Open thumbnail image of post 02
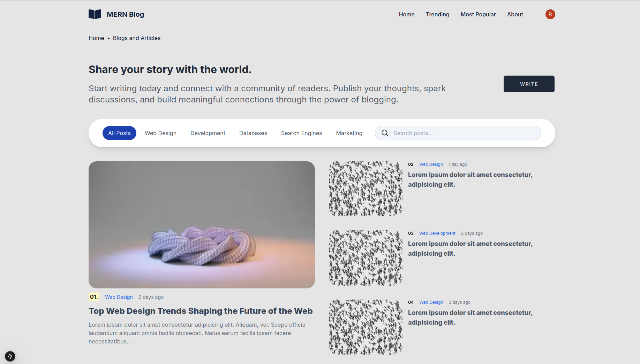The image size is (640, 364). 366,189
